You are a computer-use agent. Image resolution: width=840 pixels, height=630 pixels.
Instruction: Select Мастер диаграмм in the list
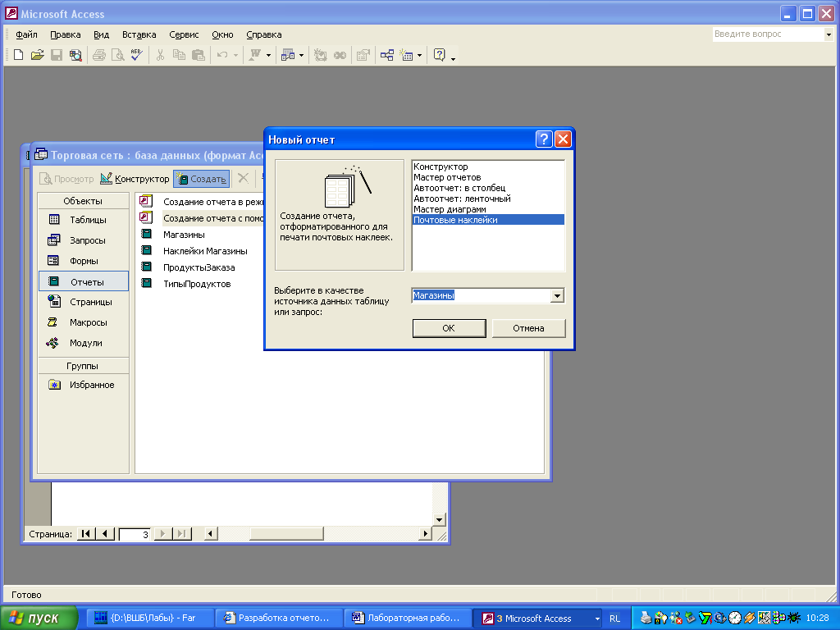click(x=488, y=209)
